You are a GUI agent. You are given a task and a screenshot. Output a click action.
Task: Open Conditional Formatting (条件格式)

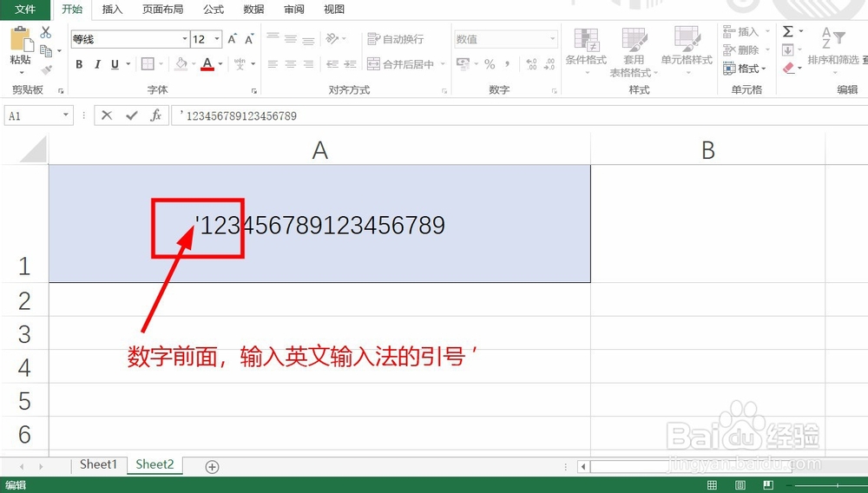(x=586, y=50)
